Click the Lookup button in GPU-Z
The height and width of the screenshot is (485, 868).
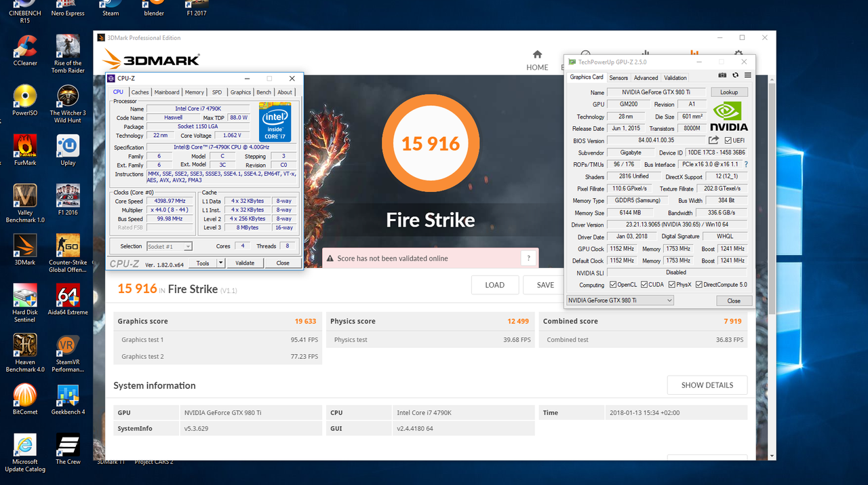pyautogui.click(x=729, y=92)
